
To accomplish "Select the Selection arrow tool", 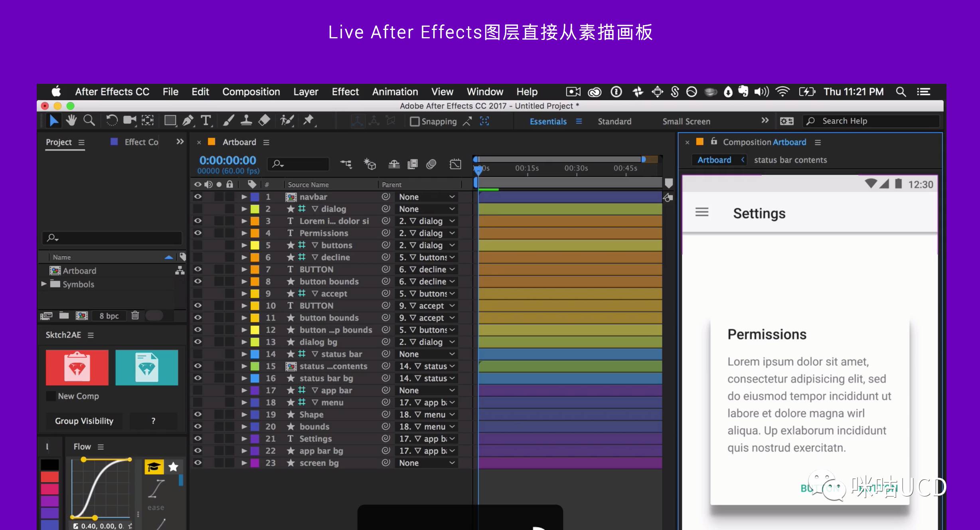I will (x=53, y=121).
